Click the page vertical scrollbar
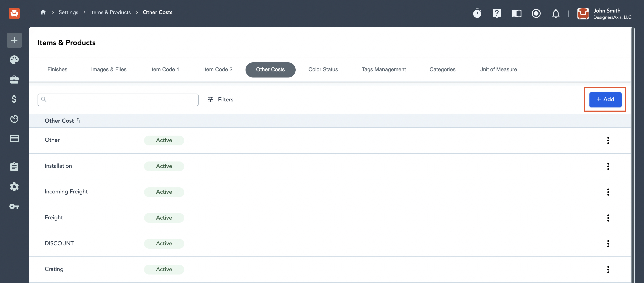644x283 pixels. [x=633, y=155]
